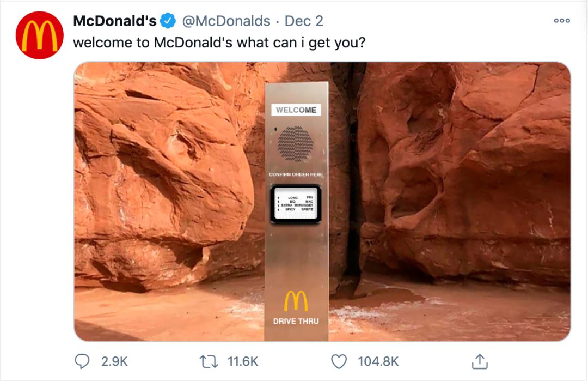Open the @McDonalds handle link
Viewport: 588px width, 381px height.
pyautogui.click(x=226, y=21)
